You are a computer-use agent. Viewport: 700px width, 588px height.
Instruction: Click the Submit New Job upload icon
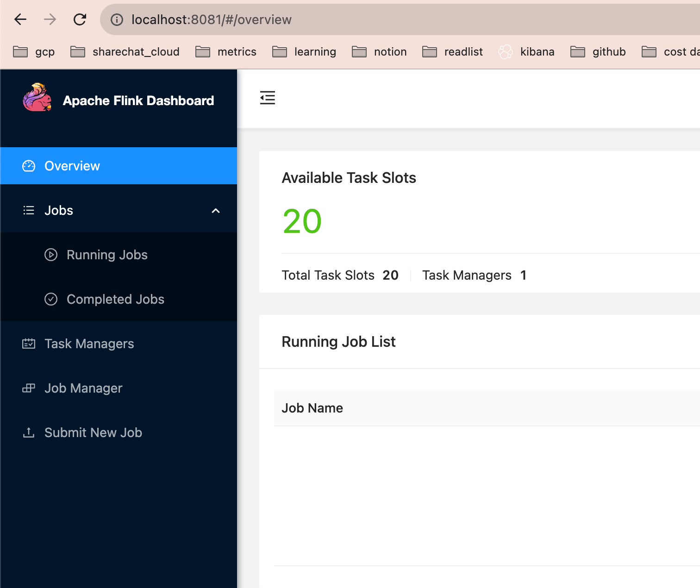pyautogui.click(x=29, y=432)
